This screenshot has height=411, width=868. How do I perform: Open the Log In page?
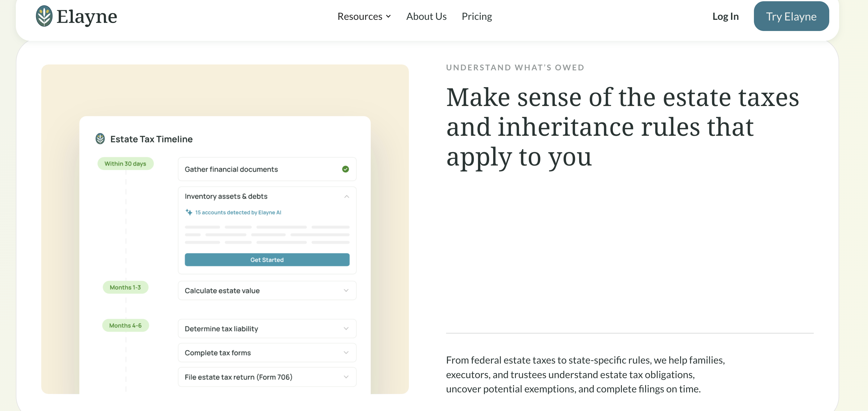coord(725,16)
